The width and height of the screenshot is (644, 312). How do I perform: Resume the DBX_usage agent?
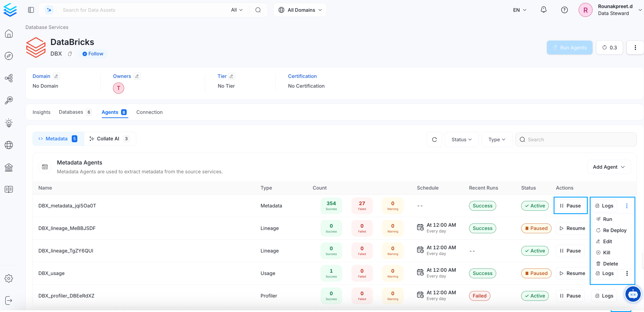(x=572, y=273)
